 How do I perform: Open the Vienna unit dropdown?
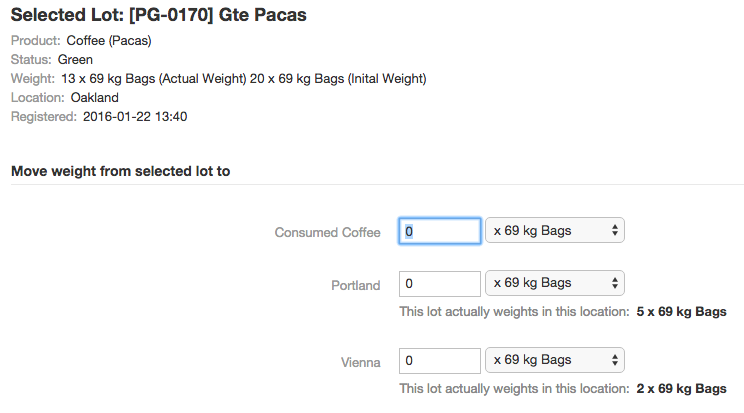click(x=555, y=360)
